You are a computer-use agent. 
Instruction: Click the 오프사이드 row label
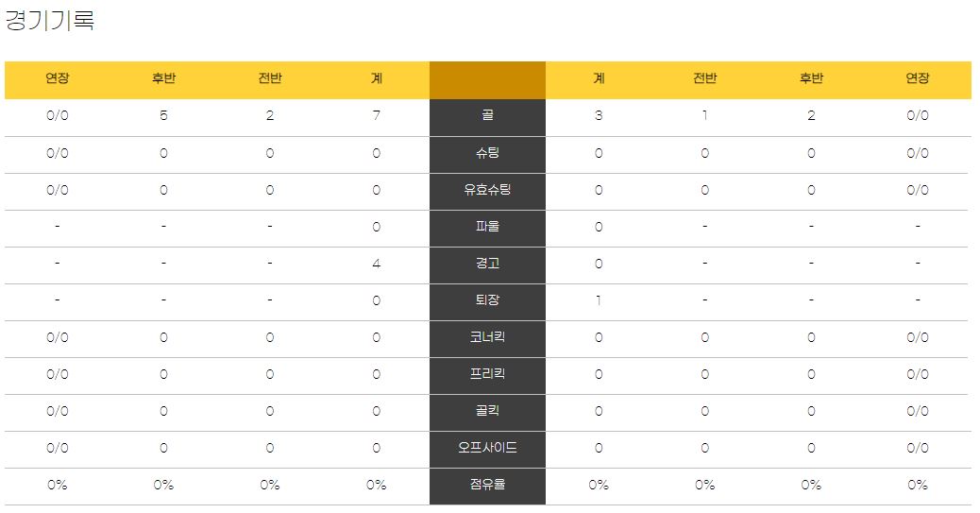487,448
